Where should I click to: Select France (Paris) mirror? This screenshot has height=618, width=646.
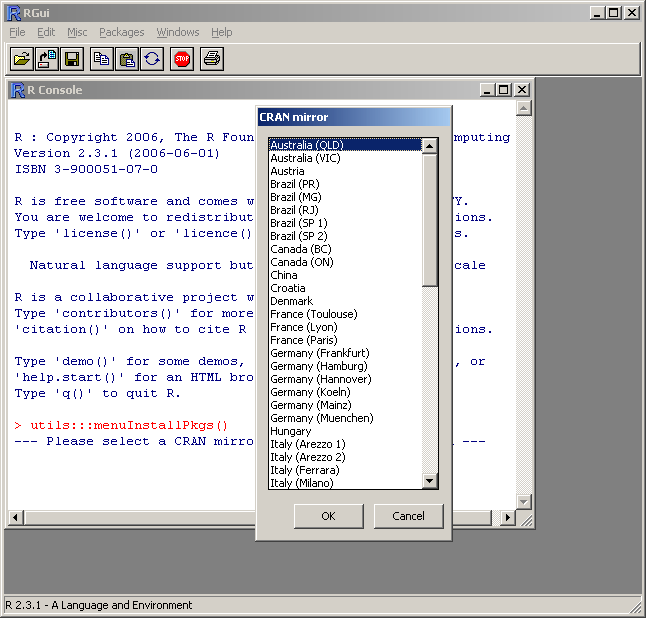click(345, 340)
